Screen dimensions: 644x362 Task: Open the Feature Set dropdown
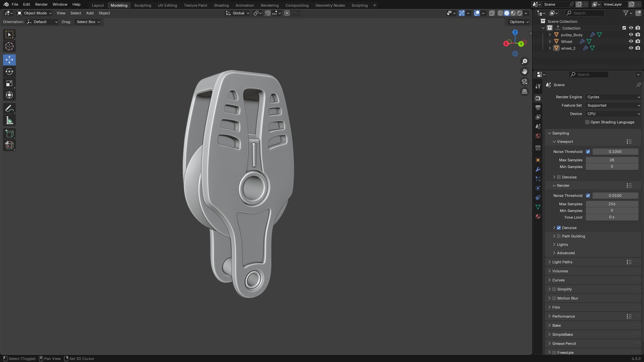(x=613, y=105)
